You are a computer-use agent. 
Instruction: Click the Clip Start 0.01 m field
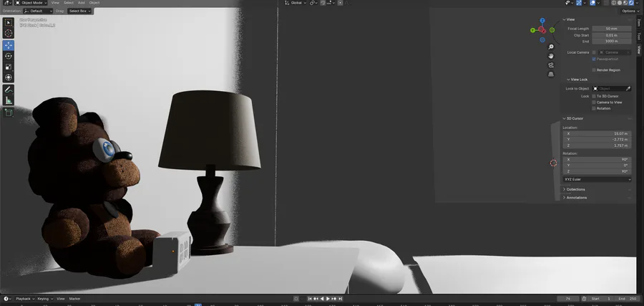pos(612,35)
